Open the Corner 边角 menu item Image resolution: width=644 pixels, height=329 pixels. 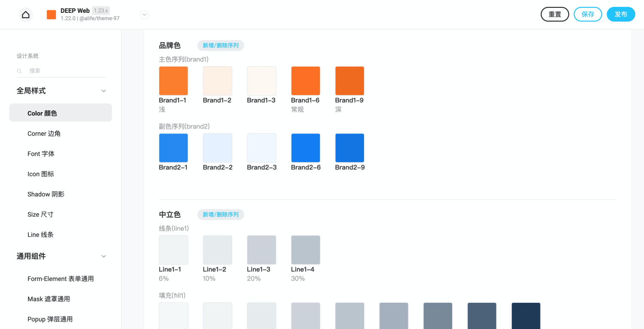(44, 134)
